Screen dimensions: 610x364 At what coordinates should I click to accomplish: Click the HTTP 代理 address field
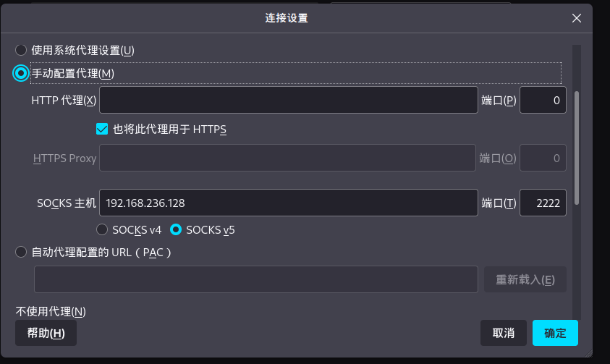tap(288, 100)
